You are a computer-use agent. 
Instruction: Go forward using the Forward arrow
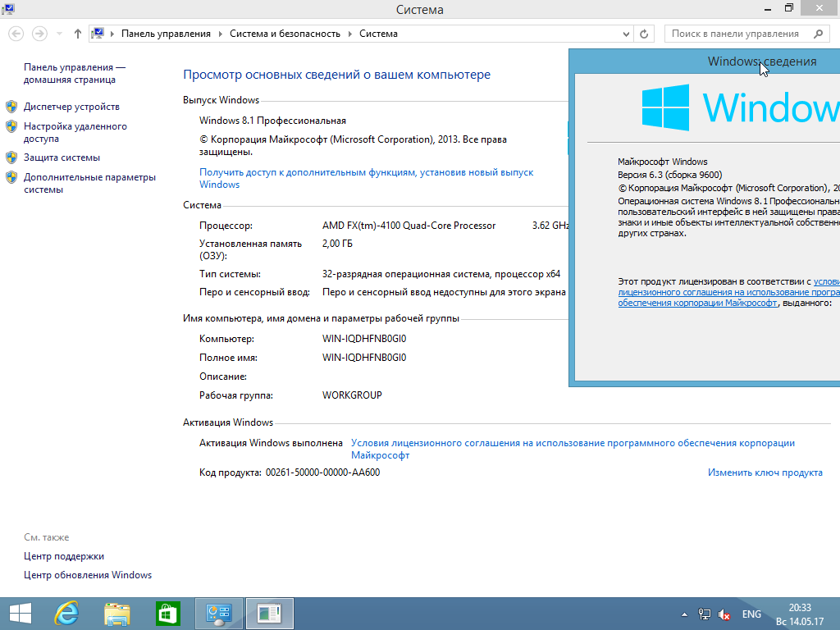point(39,34)
